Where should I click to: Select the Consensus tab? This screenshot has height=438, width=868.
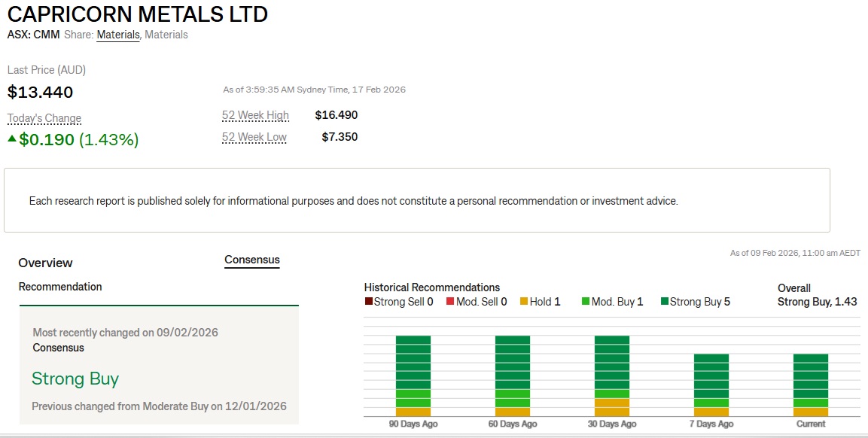[252, 260]
